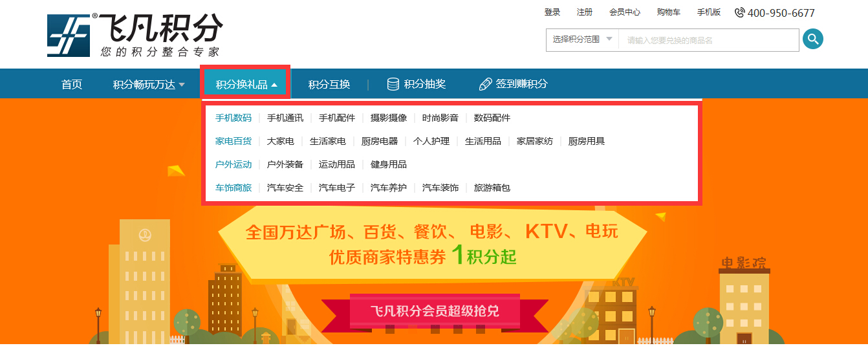Select 厨房电器 submenu item
Screen dimensions: 868x359
[380, 141]
